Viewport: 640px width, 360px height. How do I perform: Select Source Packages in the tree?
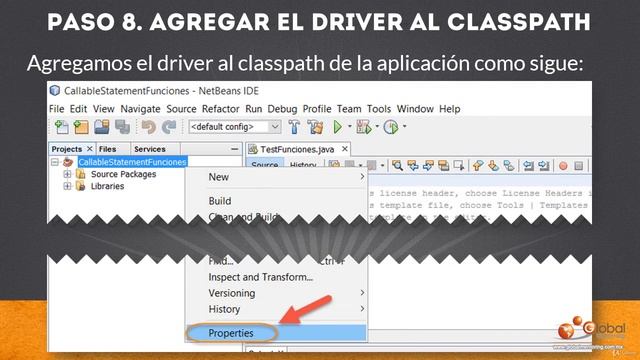pyautogui.click(x=123, y=174)
